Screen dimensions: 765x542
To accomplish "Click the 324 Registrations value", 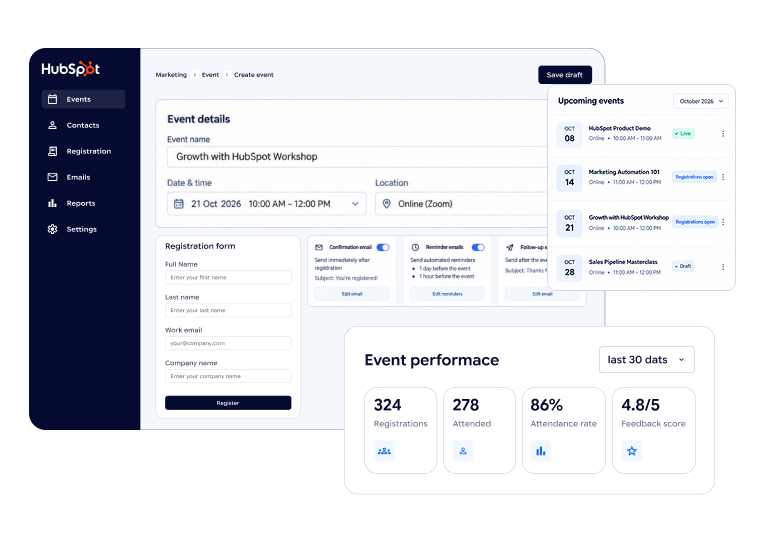I will (x=387, y=405).
